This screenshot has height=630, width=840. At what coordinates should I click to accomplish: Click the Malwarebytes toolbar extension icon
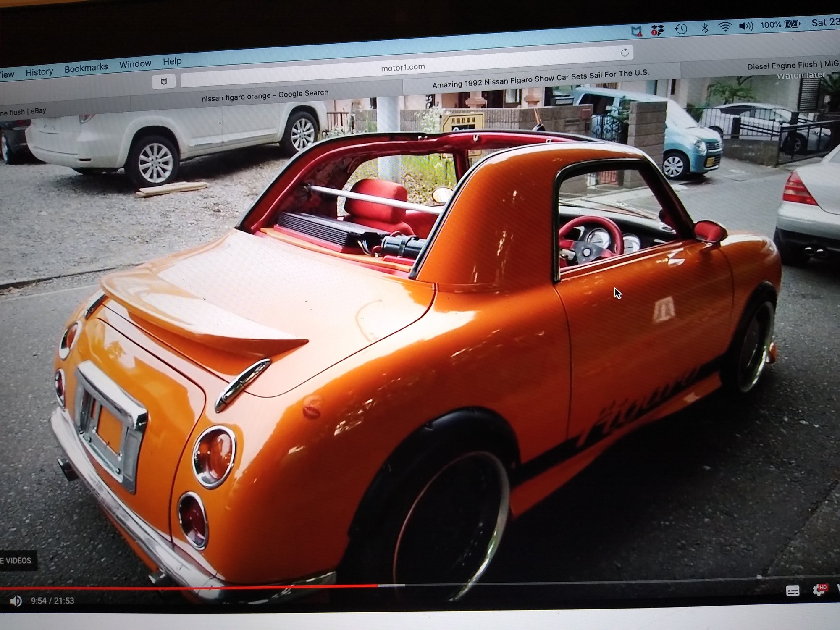click(164, 81)
